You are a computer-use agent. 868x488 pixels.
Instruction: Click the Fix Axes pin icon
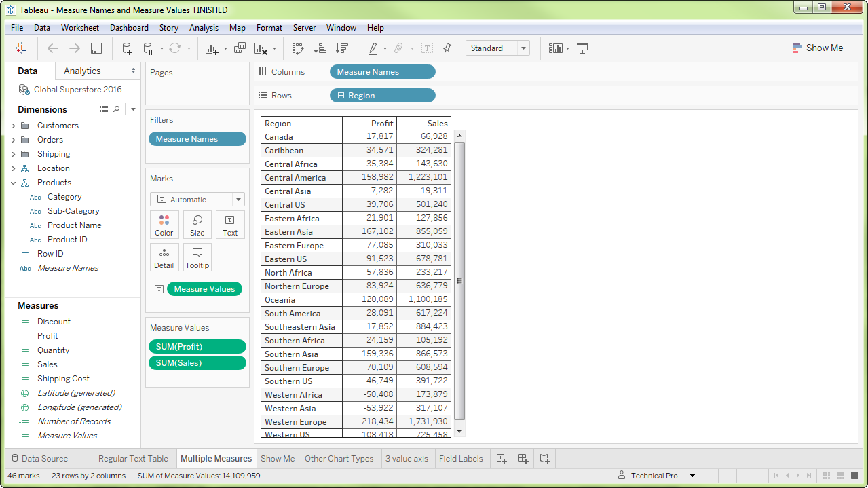447,48
